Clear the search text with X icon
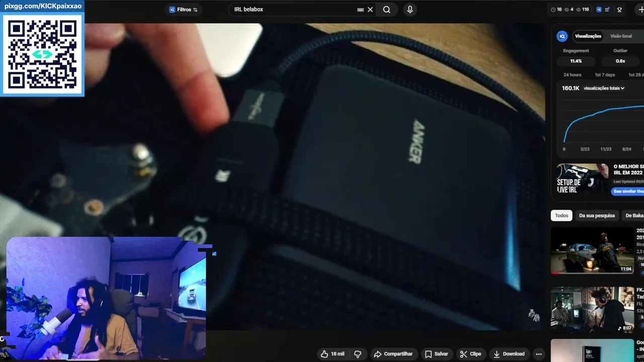The height and width of the screenshot is (362, 644). [370, 10]
